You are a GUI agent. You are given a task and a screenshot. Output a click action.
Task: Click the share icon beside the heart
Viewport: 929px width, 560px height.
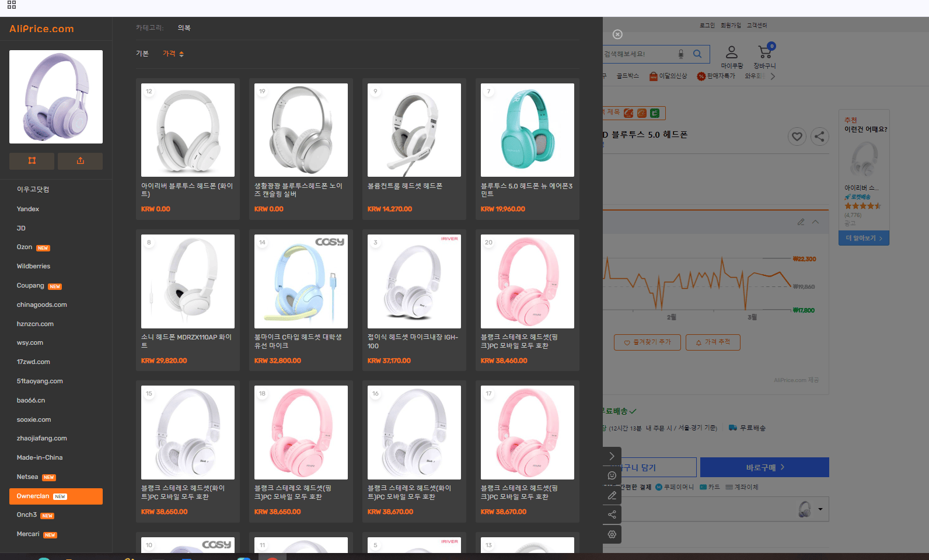pos(820,136)
